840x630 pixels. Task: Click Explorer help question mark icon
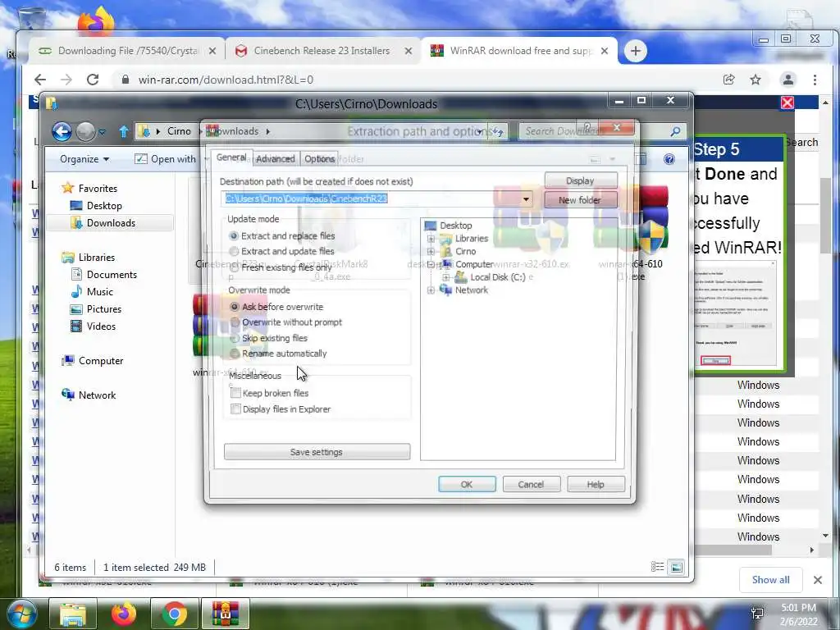pyautogui.click(x=669, y=159)
